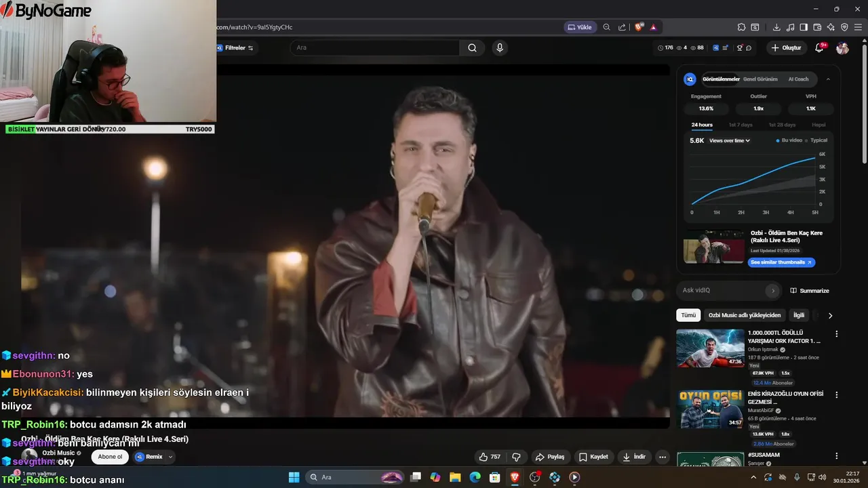Viewport: 868px width, 488px height.
Task: Click the Paylaş share button
Action: [x=550, y=457]
